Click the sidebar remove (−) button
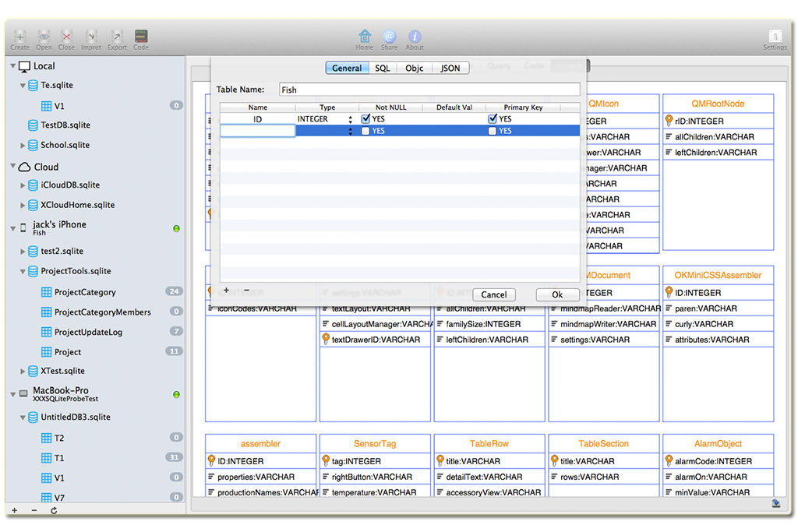The width and height of the screenshot is (798, 532). [34, 510]
